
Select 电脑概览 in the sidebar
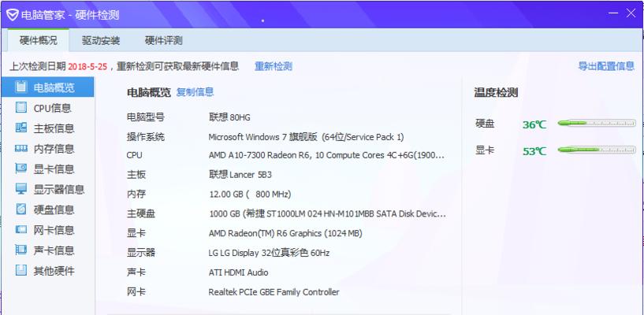(47, 87)
